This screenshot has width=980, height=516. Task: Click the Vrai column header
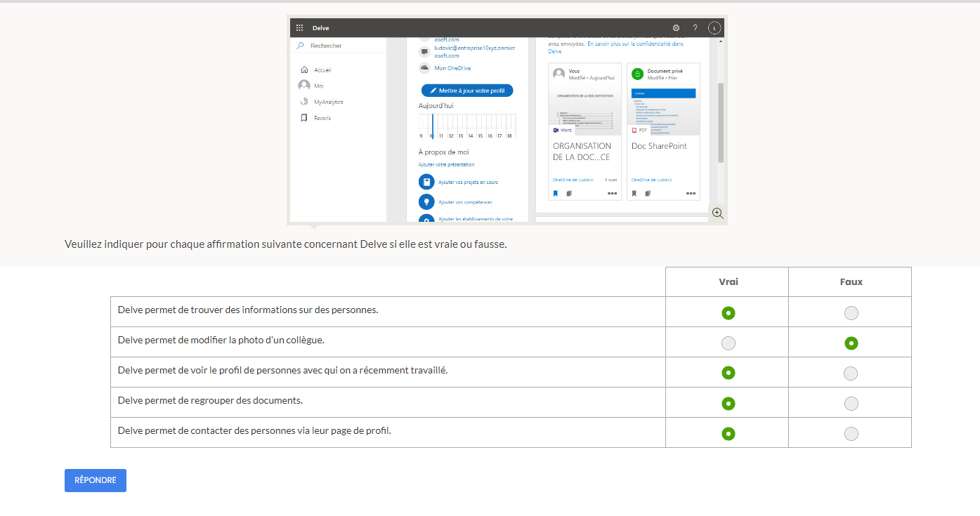[x=728, y=282]
